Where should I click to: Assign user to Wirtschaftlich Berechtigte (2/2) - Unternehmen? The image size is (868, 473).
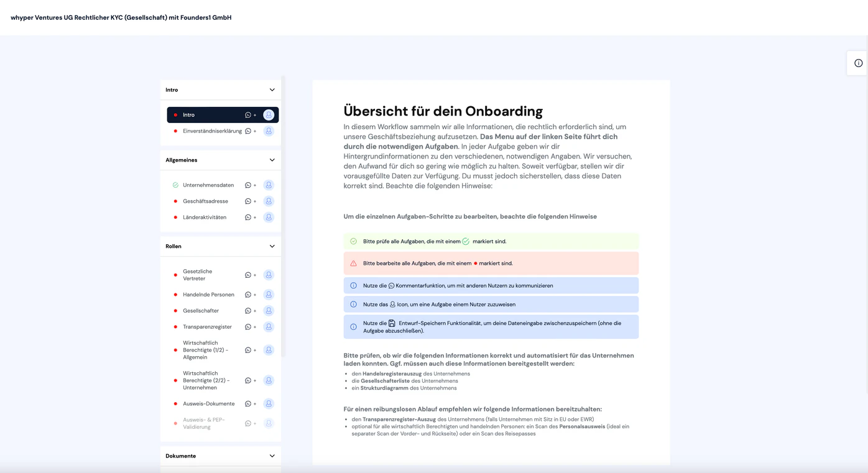[269, 380]
